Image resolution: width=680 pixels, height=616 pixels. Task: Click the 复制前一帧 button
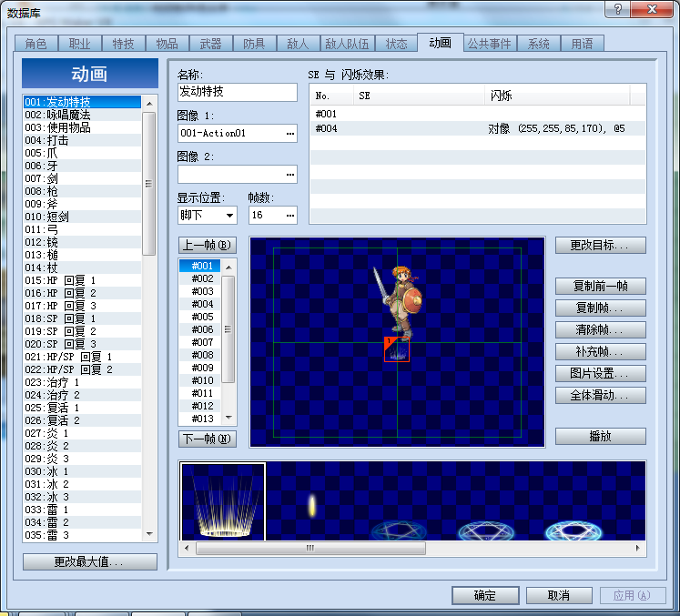click(x=600, y=286)
